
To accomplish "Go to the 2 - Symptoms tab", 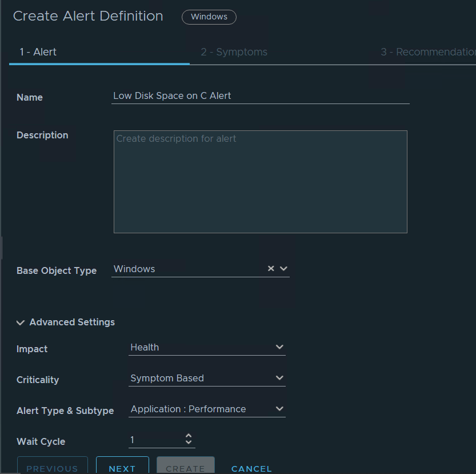I will tap(234, 52).
